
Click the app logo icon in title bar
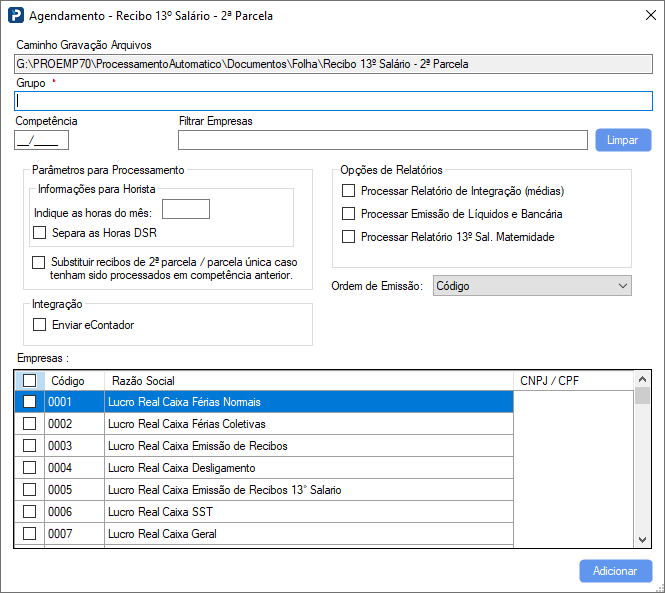pyautogui.click(x=15, y=16)
